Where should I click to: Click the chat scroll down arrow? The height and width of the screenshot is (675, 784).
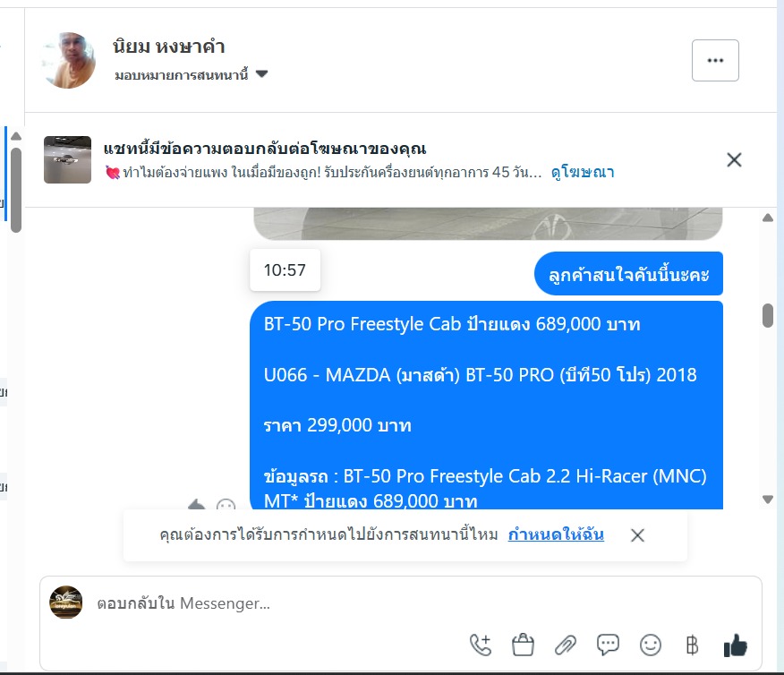768,499
